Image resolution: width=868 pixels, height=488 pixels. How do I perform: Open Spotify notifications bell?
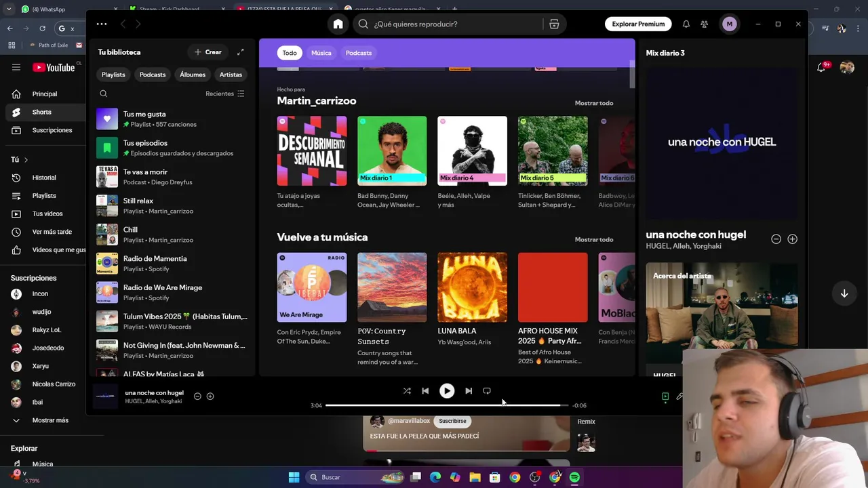[x=686, y=24]
